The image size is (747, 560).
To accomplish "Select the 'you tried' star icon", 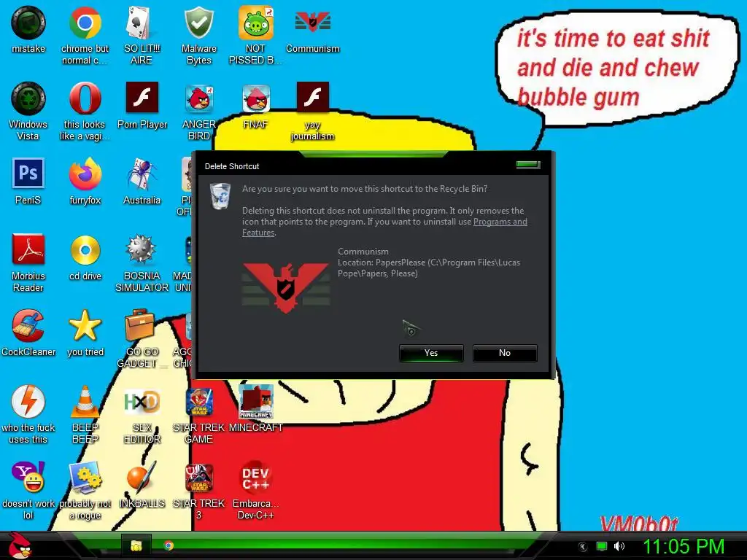I will [85, 326].
